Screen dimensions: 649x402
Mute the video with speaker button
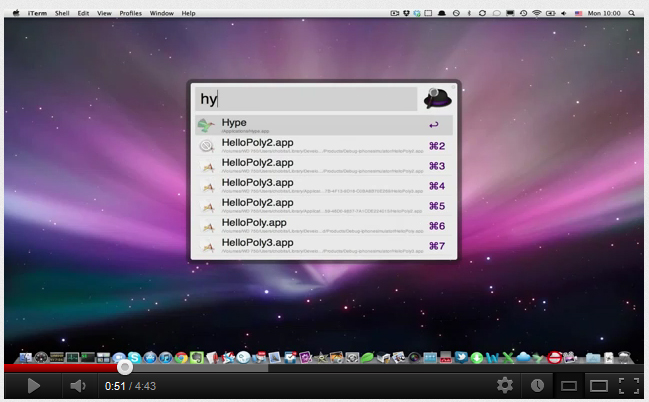point(78,386)
